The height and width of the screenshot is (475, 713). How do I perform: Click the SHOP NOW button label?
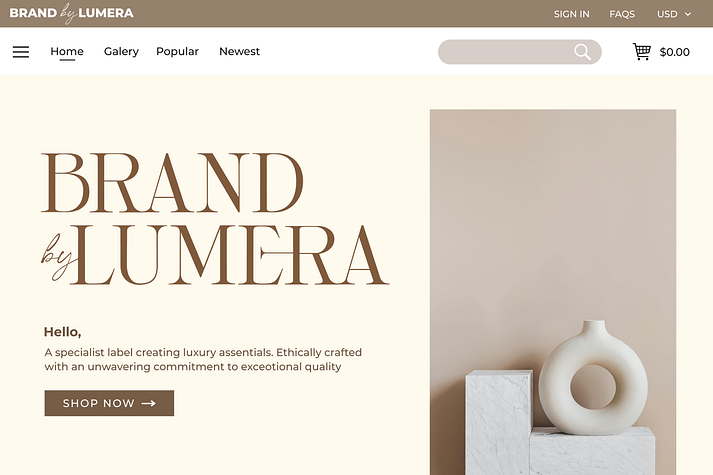(99, 403)
